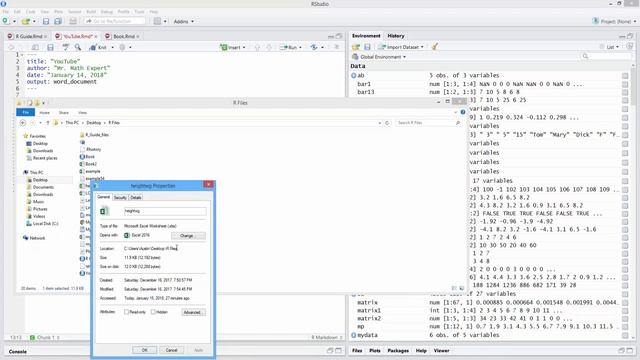Image resolution: width=640 pixels, height=360 pixels.
Task: Save the current document from the main toolbar
Action: coord(46,21)
